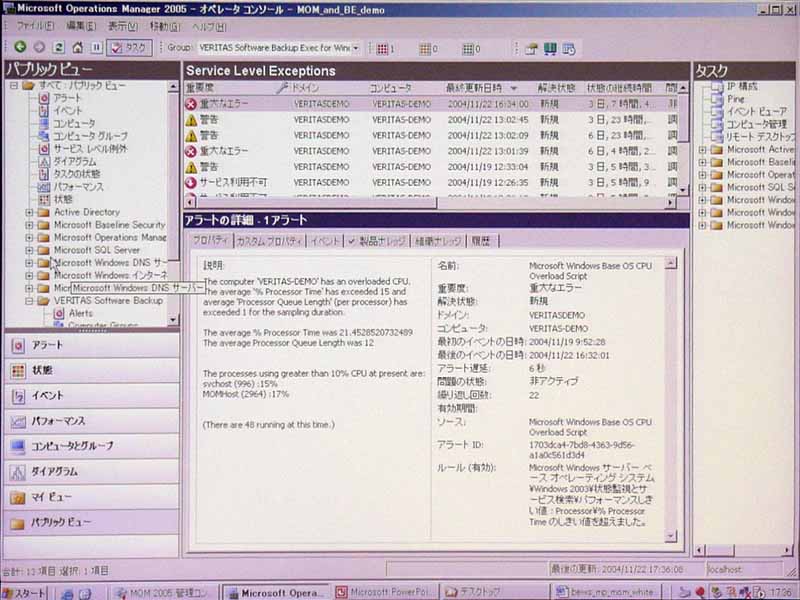This screenshot has height=600, width=800.
Task: Expand Microsoft Active folder in タスク pane
Action: click(x=703, y=149)
